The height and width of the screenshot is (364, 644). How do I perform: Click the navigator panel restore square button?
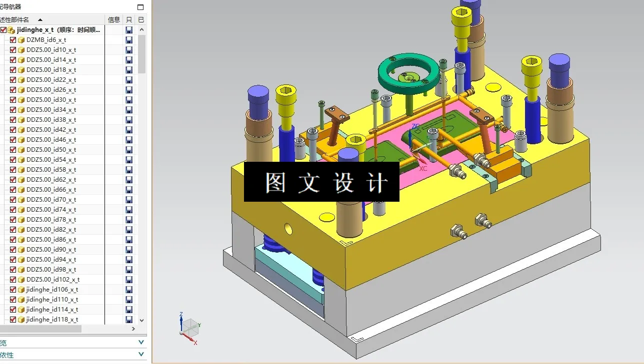pyautogui.click(x=140, y=7)
